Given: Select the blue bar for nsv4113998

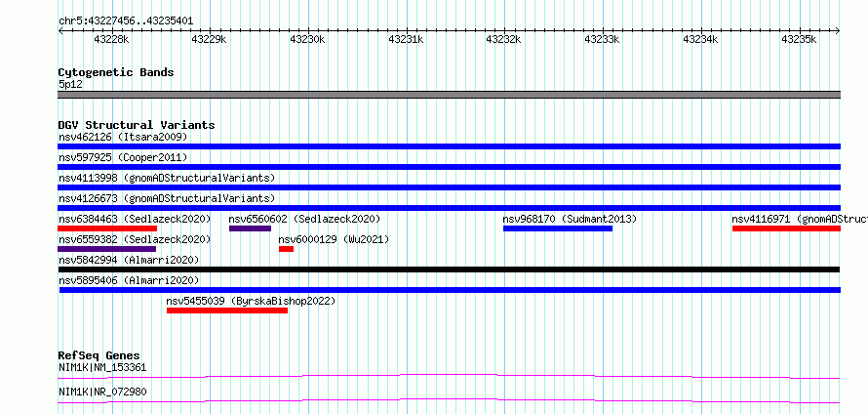Looking at the screenshot, I should (450, 187).
